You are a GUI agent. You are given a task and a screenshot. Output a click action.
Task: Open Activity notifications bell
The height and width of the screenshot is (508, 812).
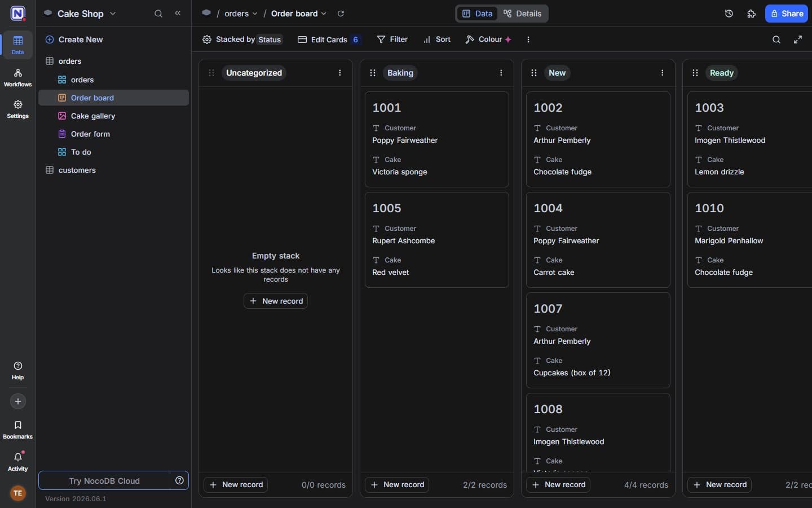click(x=17, y=462)
